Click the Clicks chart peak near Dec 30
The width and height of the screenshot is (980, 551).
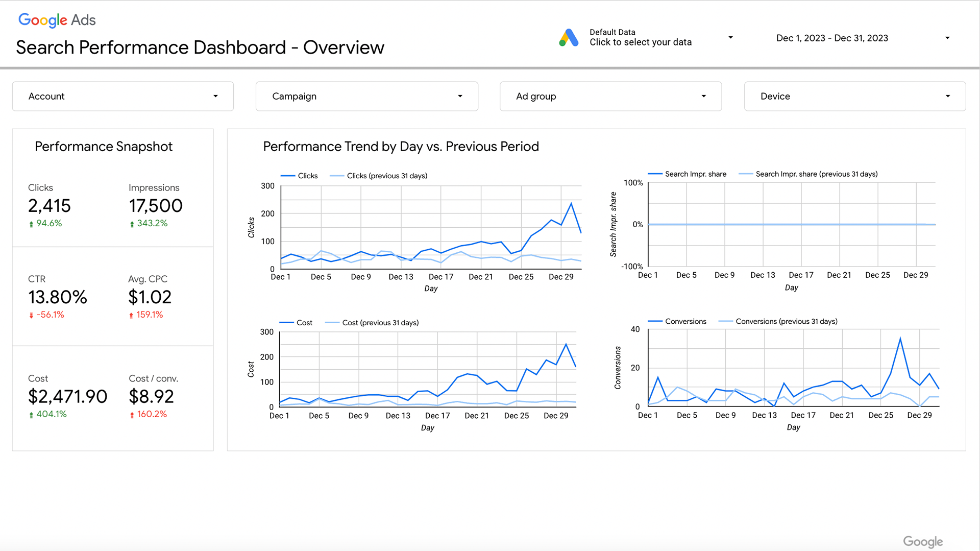coord(571,203)
